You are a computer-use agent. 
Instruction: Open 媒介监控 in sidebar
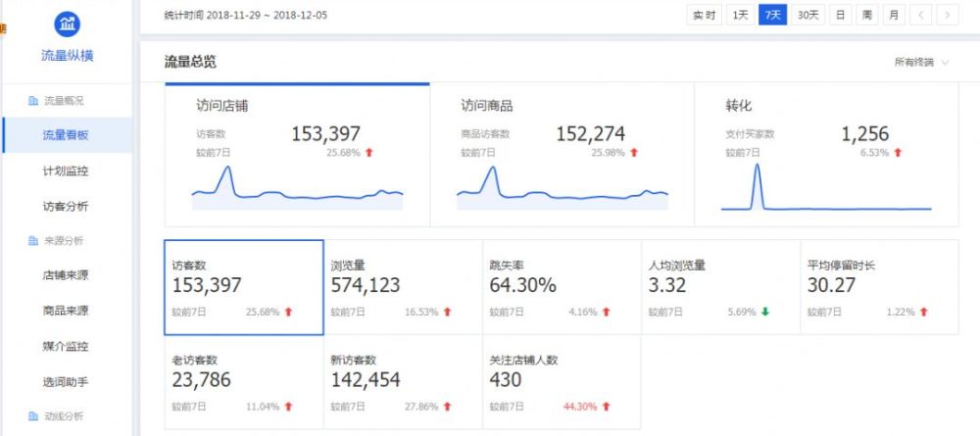tap(67, 346)
